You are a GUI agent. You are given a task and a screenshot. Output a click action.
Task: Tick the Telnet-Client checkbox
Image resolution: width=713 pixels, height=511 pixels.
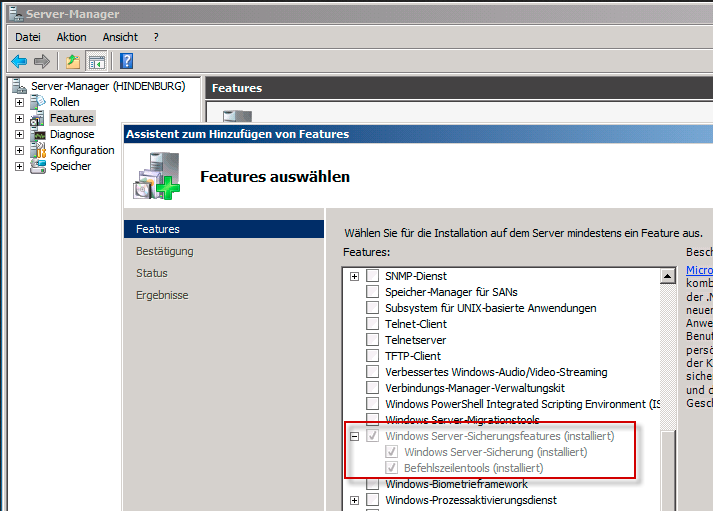(x=372, y=324)
